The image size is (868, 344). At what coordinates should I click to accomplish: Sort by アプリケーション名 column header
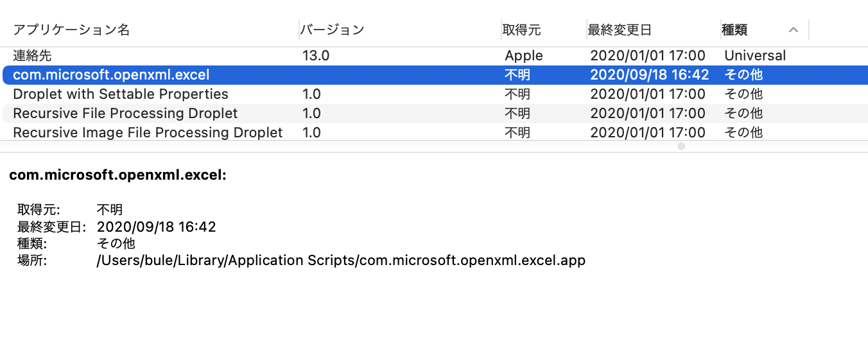click(71, 30)
